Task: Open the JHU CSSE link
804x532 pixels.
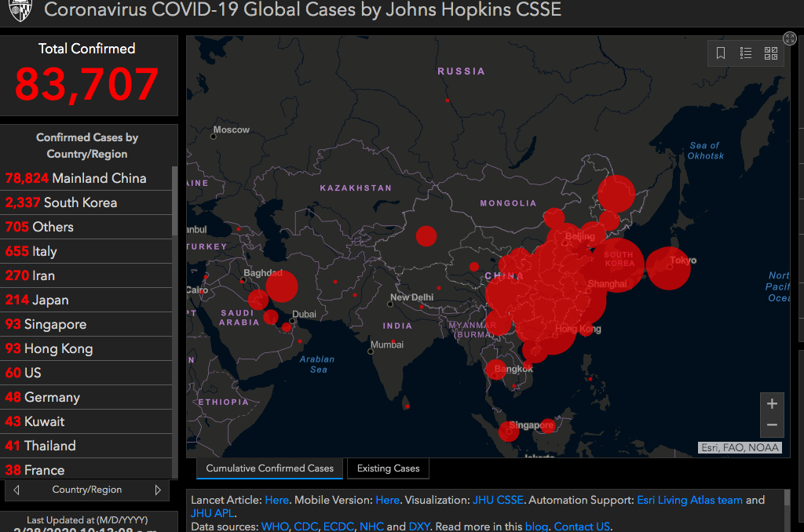Action: [x=498, y=501]
